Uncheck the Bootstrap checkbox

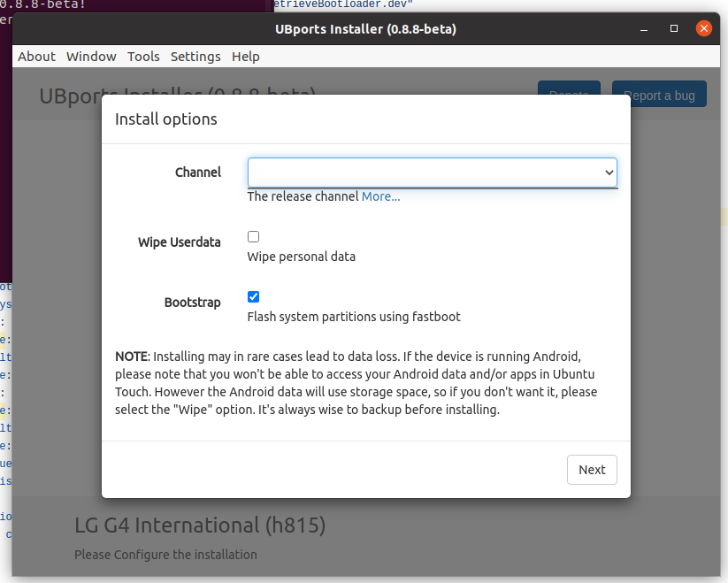coord(254,297)
